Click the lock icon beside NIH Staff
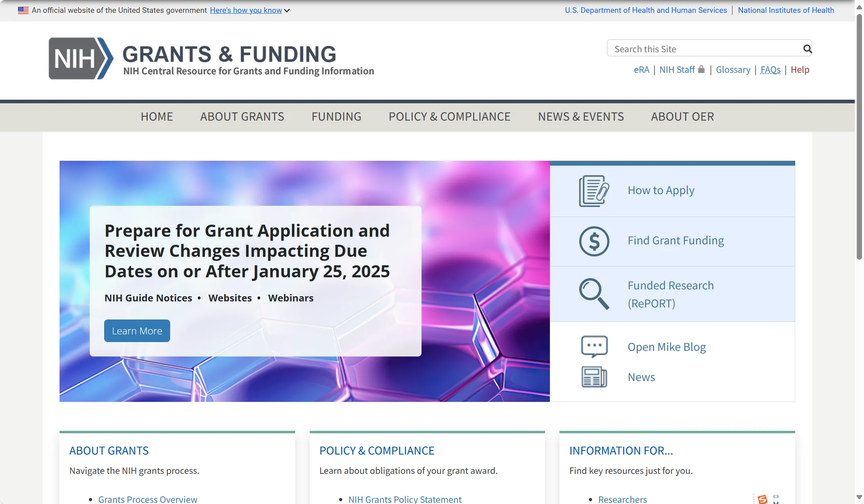The height and width of the screenshot is (504, 864). tap(701, 69)
